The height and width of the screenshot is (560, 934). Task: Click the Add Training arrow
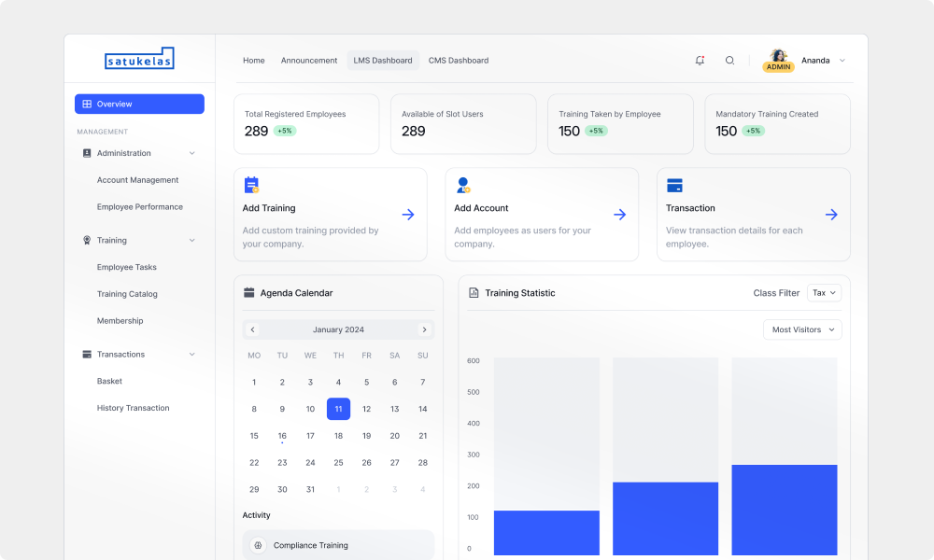click(x=408, y=215)
